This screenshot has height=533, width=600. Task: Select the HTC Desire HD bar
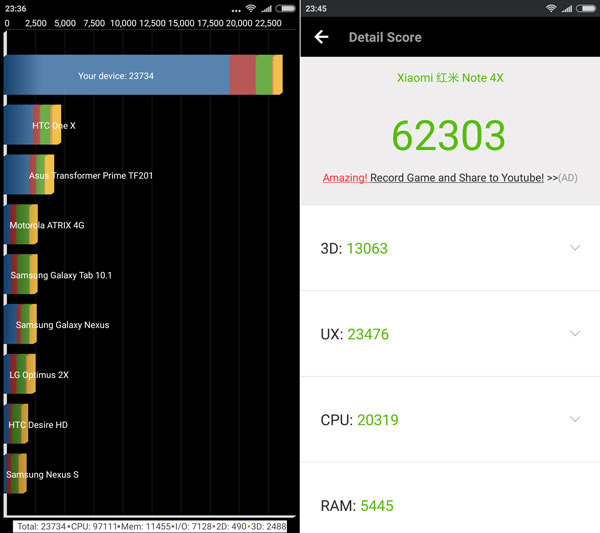(x=16, y=424)
